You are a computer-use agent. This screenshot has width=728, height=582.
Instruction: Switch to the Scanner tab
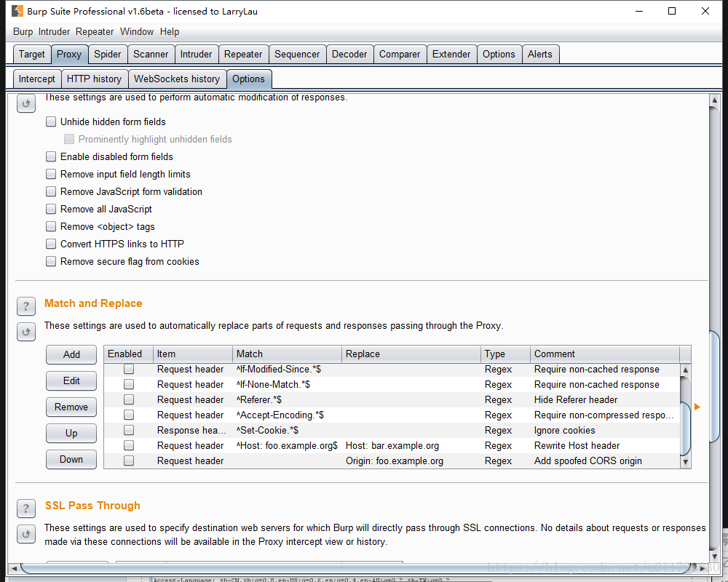[x=151, y=55]
